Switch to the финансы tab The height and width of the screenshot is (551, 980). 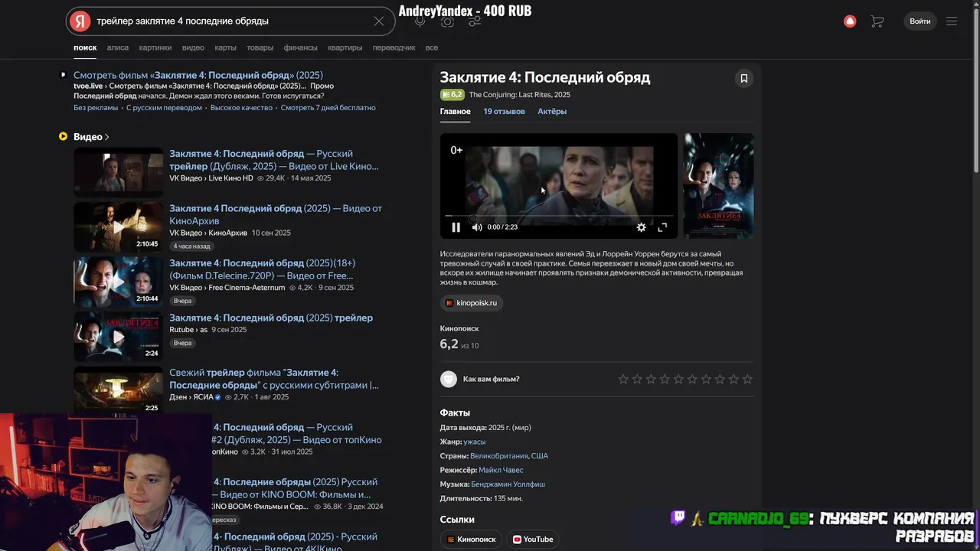(300, 47)
